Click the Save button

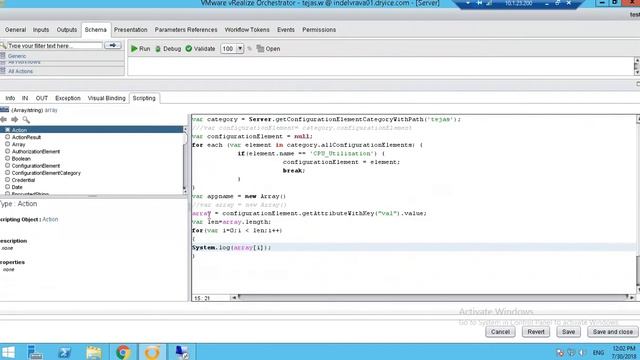click(568, 332)
